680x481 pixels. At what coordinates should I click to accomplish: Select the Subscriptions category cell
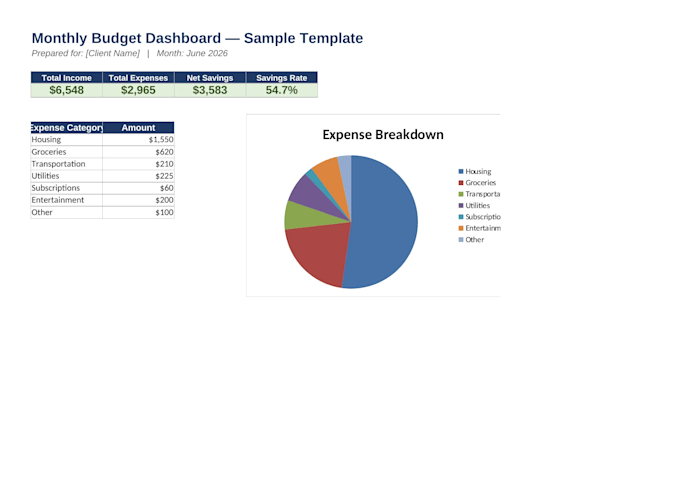coord(67,188)
